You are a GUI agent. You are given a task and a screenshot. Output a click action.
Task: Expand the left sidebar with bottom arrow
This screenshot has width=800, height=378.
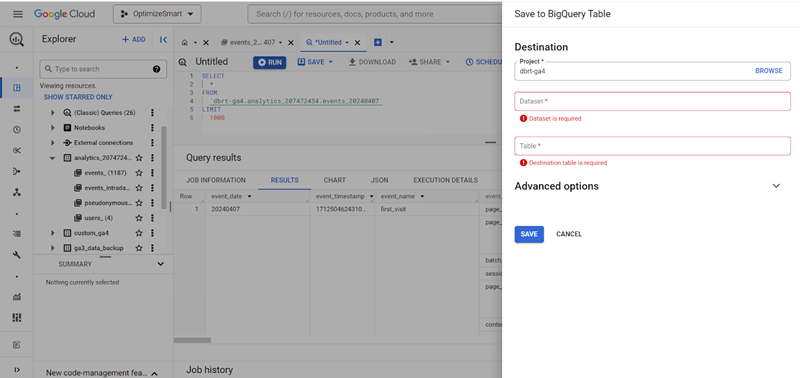[17, 369]
